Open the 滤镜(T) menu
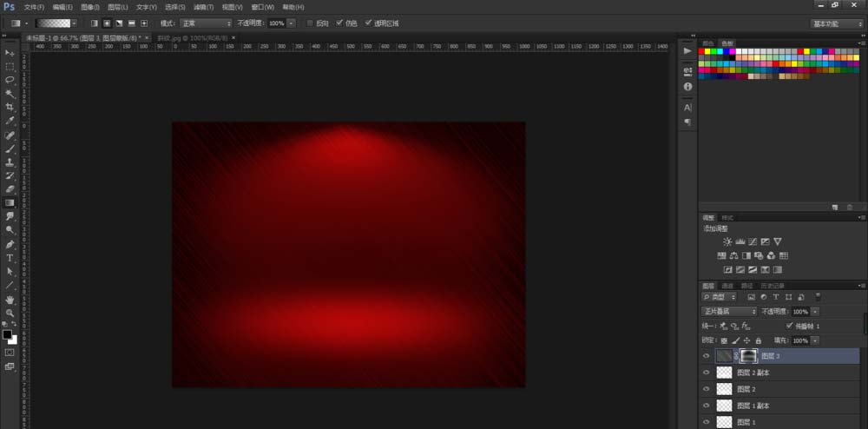The width and height of the screenshot is (868, 429). coord(189,7)
